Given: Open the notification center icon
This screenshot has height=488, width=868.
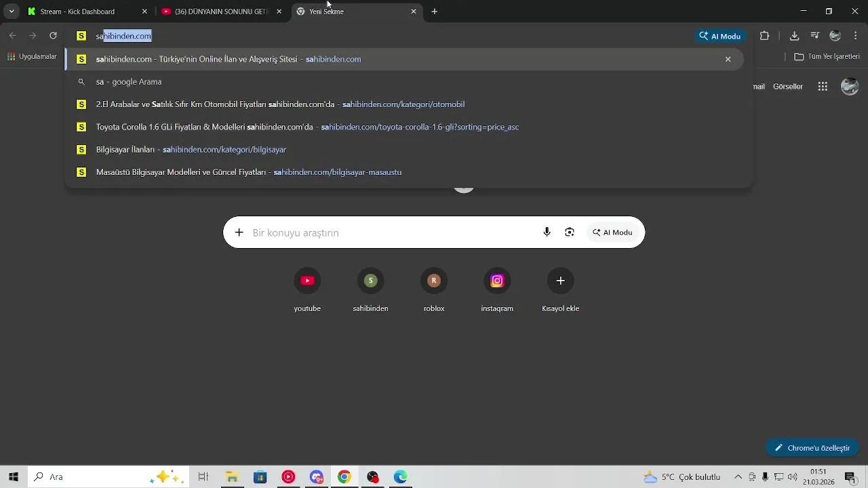Looking at the screenshot, I should coord(850,477).
